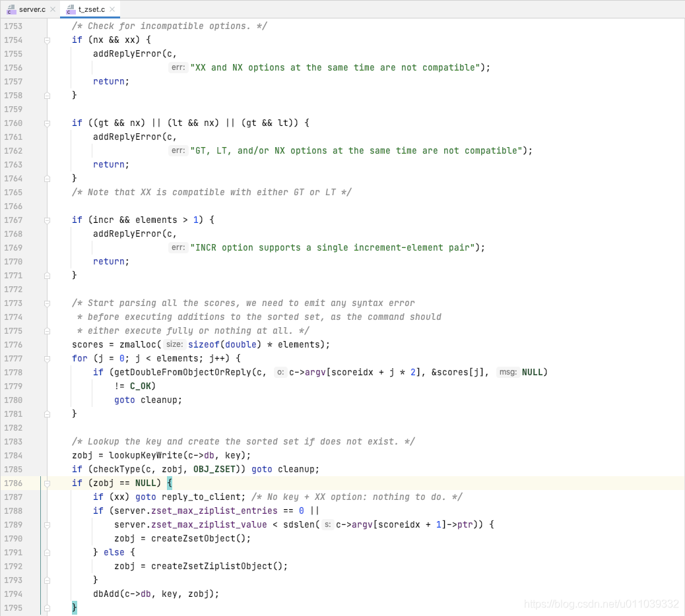685x616 pixels.
Task: Click the 'Lookup the key and create' comment
Action: tap(244, 441)
